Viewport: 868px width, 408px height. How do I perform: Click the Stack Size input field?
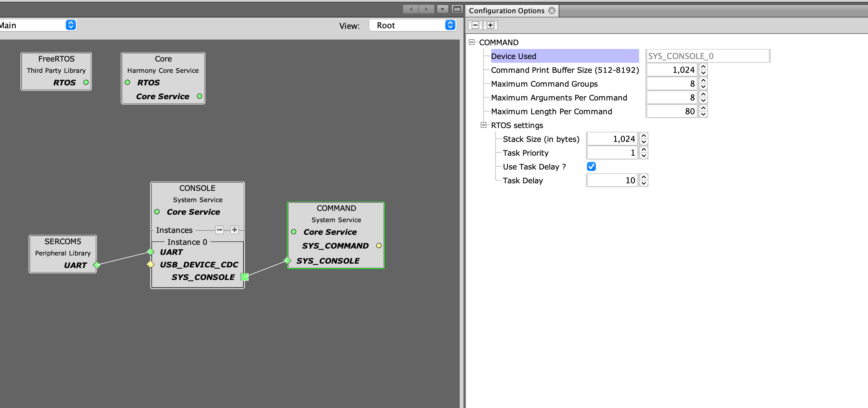point(612,139)
